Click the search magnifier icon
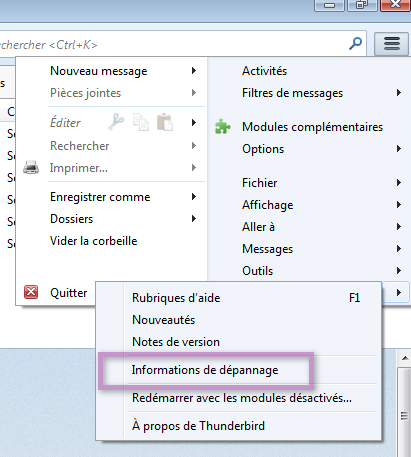This screenshot has height=457, width=411. tap(355, 43)
